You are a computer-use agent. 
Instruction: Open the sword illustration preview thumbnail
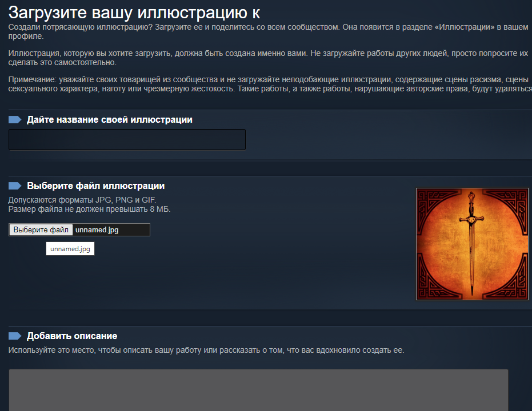(472, 244)
